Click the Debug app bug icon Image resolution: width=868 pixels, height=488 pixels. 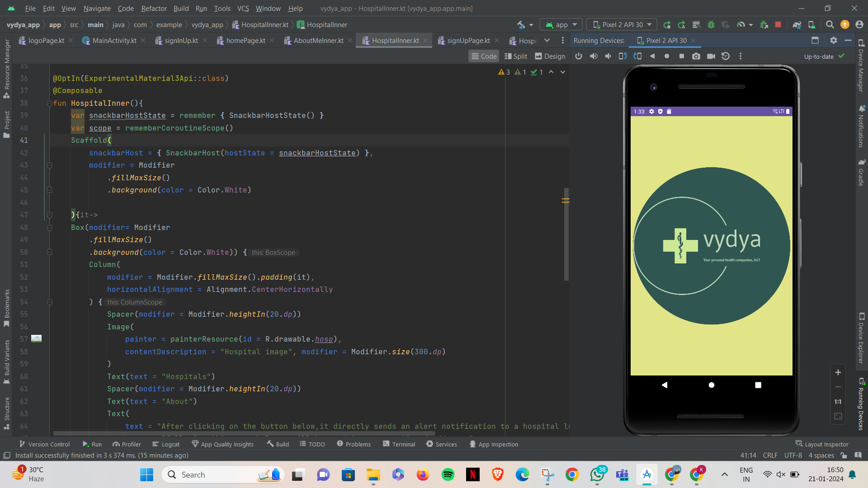[x=711, y=24]
